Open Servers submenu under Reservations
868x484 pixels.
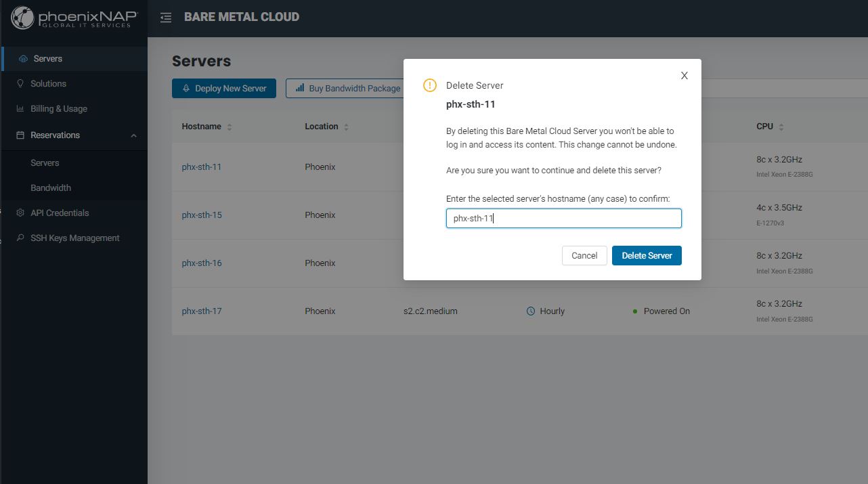pos(45,163)
